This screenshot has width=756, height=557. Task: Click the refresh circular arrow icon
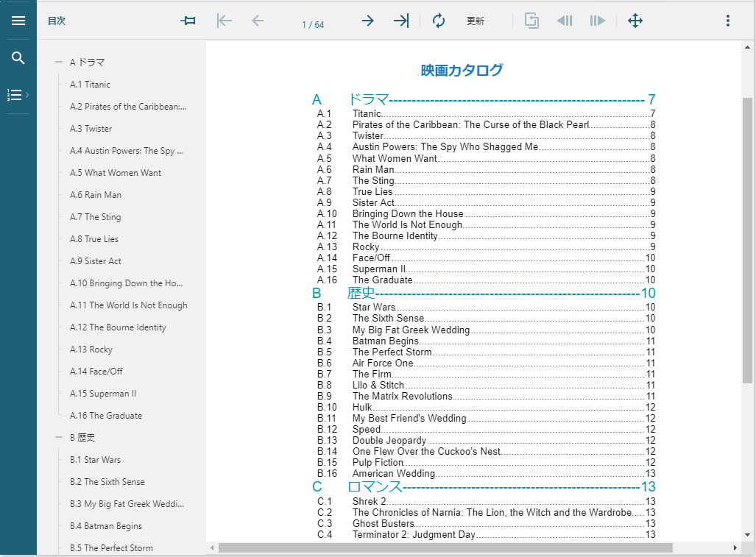click(x=439, y=21)
